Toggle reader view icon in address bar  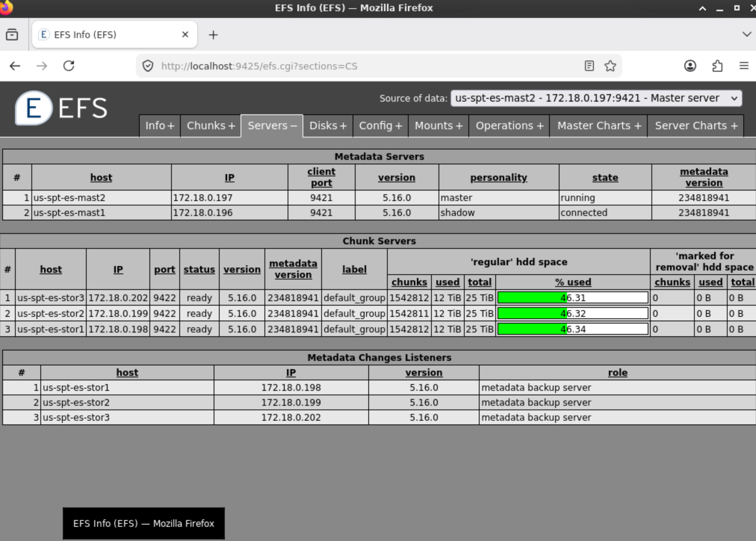(589, 66)
